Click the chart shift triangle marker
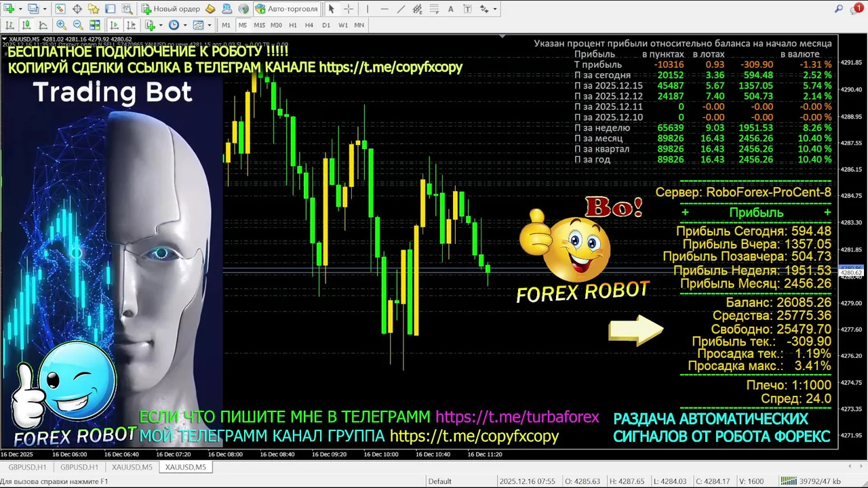This screenshot has width=868, height=488. (502, 37)
